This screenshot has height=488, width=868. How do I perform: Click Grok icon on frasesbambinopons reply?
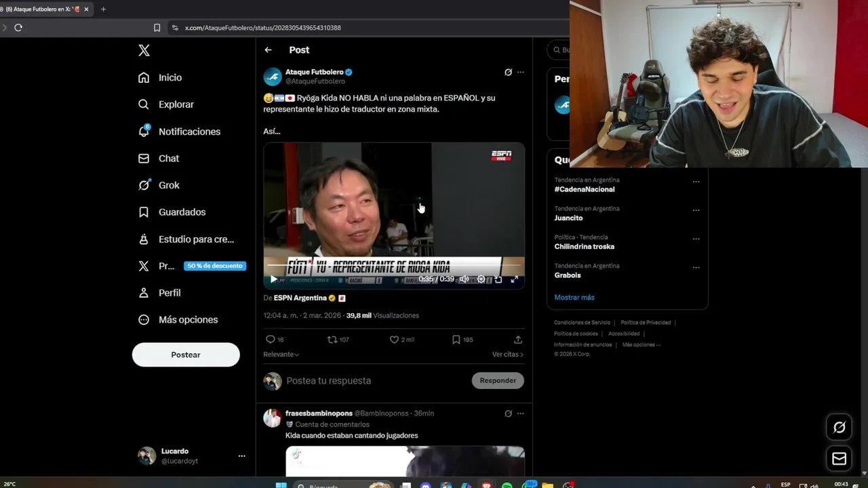pyautogui.click(x=508, y=413)
